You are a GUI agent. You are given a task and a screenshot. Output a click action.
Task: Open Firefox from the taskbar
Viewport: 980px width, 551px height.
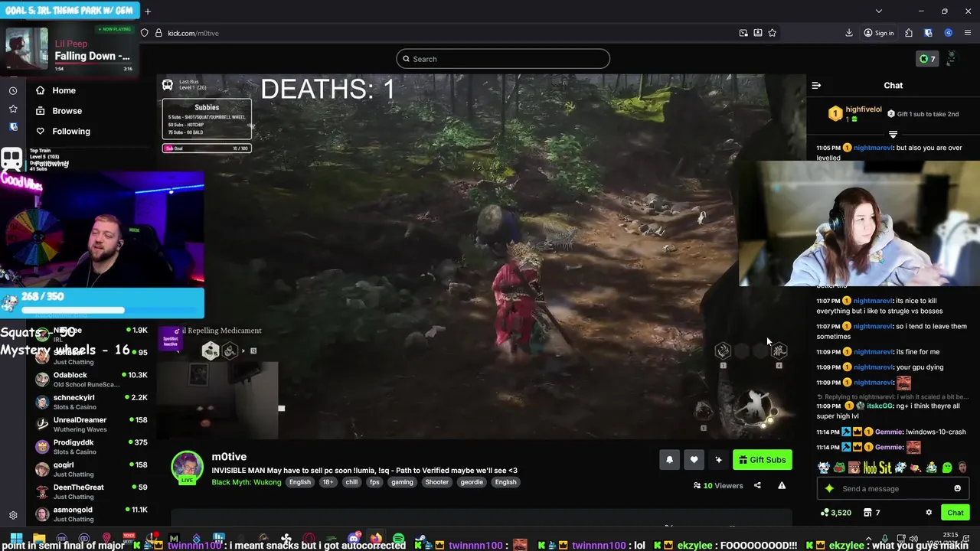pos(376,539)
